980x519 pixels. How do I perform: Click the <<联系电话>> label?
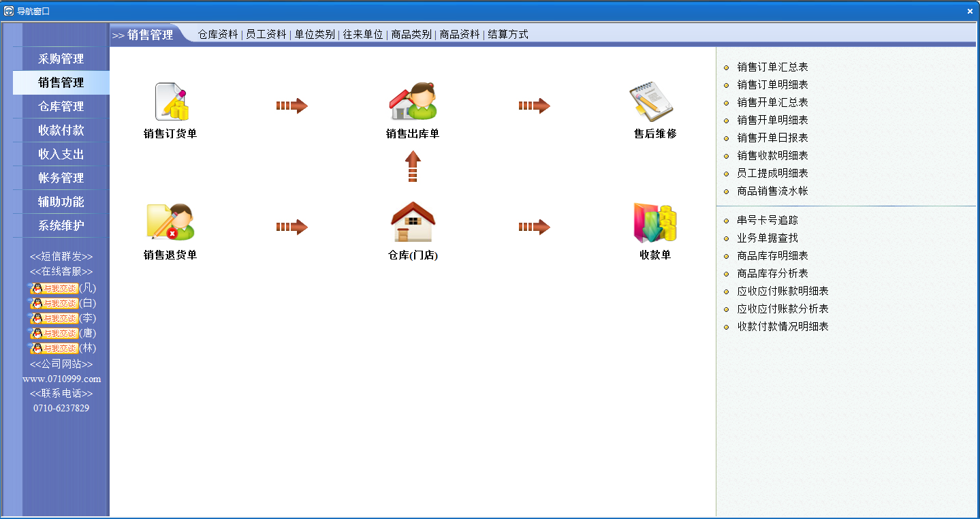61,394
